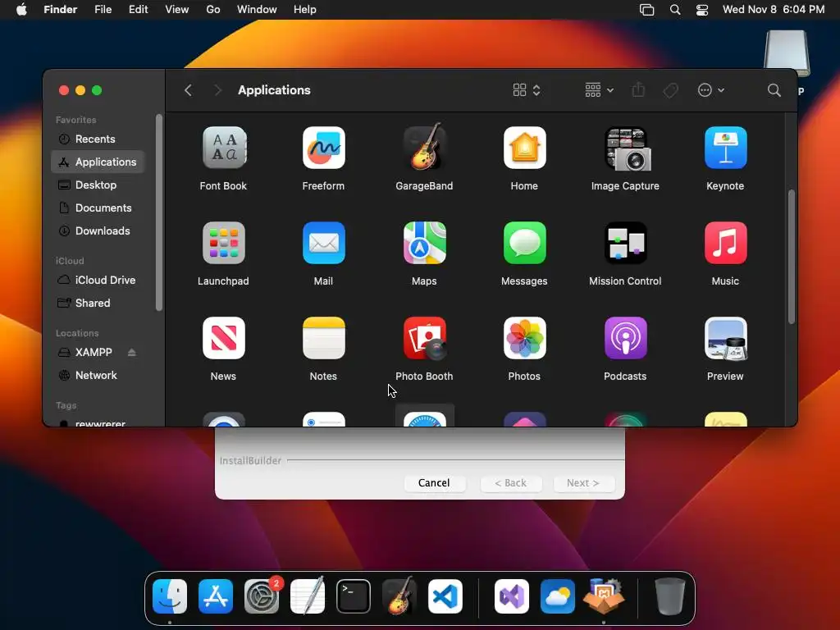
Task: Select the Mail app icon
Action: (x=323, y=243)
